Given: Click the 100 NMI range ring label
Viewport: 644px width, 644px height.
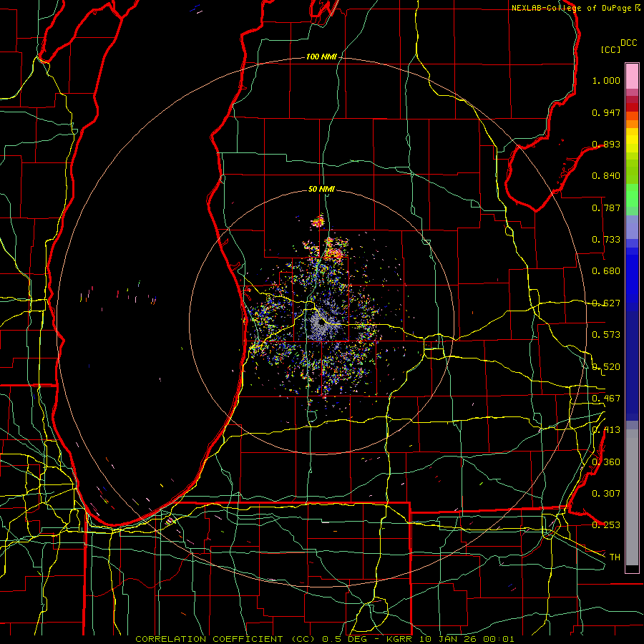Looking at the screenshot, I should pos(321,57).
